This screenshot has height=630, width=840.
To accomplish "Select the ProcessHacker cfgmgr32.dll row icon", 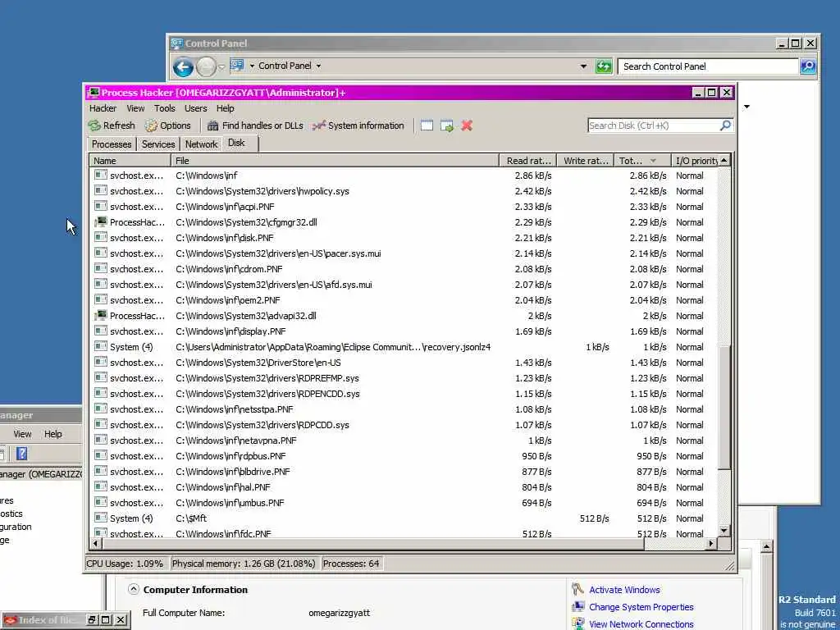I will 100,221.
